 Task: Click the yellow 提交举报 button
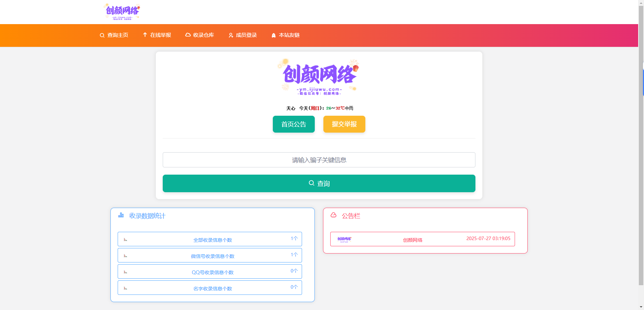pyautogui.click(x=344, y=124)
